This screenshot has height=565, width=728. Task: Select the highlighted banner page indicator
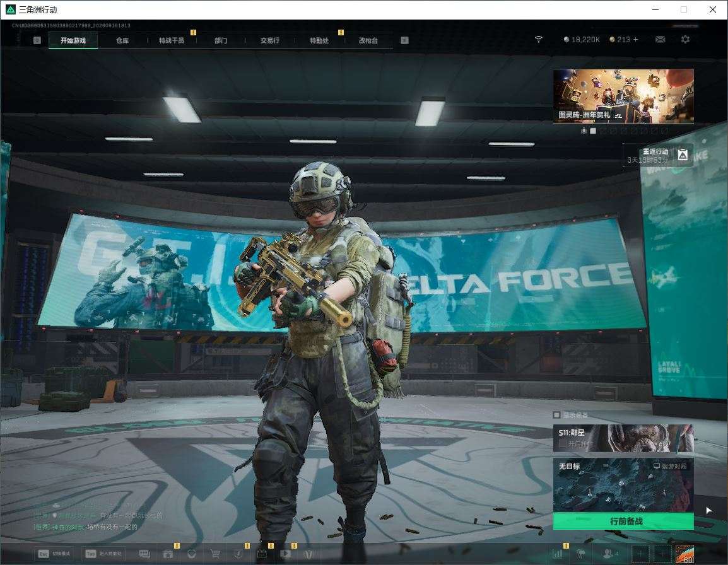coord(593,131)
